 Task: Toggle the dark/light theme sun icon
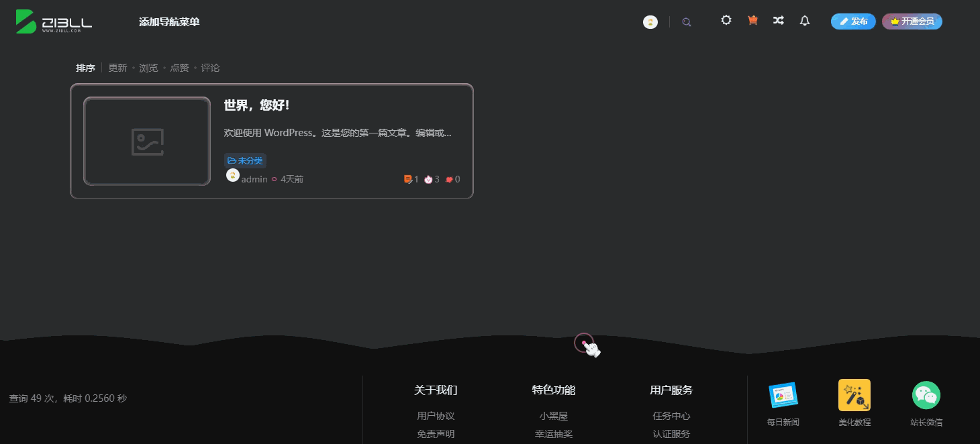tap(726, 21)
